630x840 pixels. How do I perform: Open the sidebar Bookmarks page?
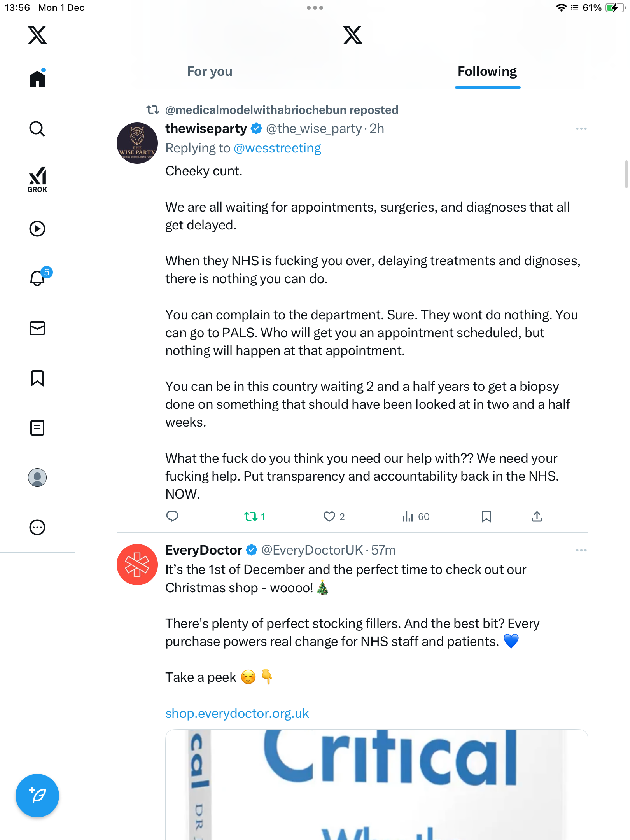pyautogui.click(x=37, y=378)
